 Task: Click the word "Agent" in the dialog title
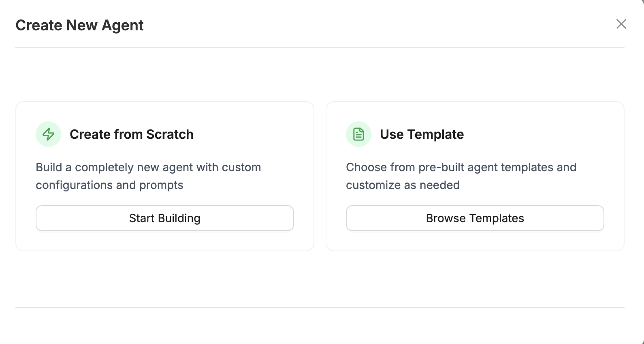122,25
